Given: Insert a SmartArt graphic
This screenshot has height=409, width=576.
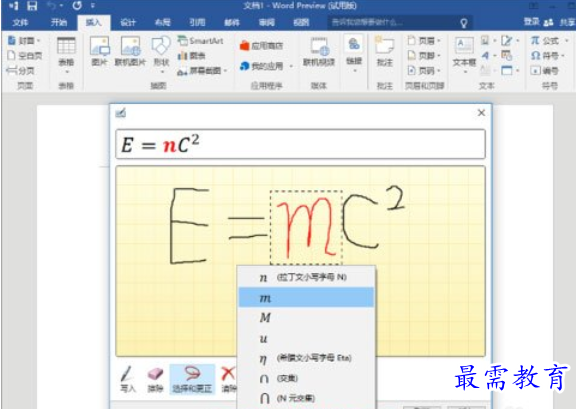Looking at the screenshot, I should coord(200,40).
